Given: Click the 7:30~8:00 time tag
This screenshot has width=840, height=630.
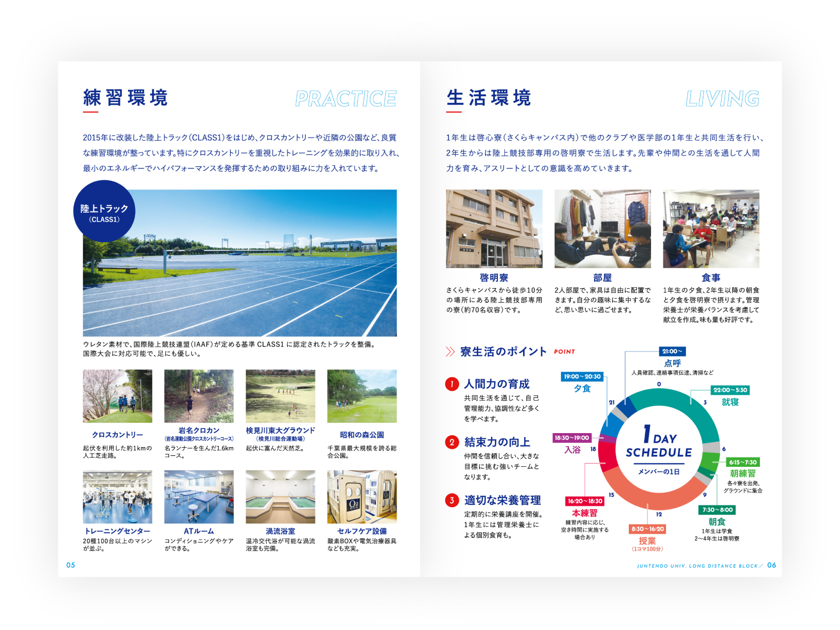Looking at the screenshot, I should point(718,510).
